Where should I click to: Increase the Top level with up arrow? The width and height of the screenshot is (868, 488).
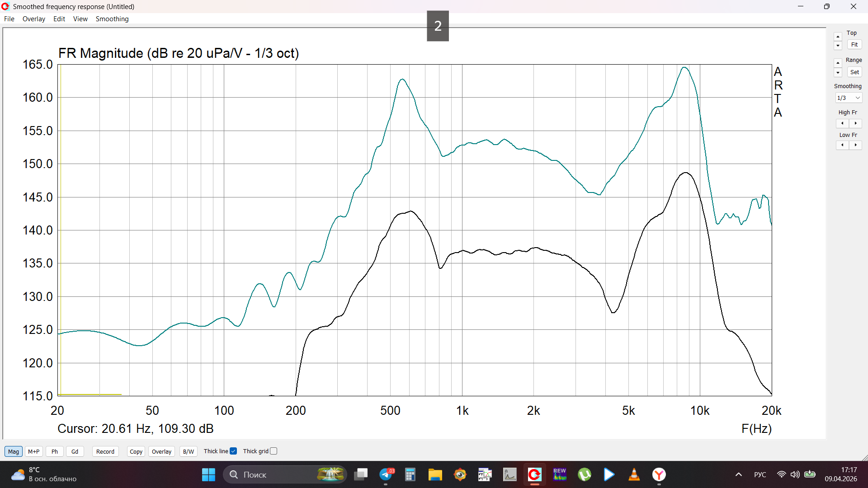[838, 37]
